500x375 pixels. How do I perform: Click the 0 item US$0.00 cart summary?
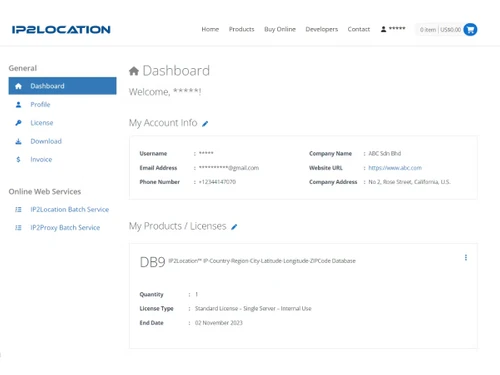[x=440, y=30]
